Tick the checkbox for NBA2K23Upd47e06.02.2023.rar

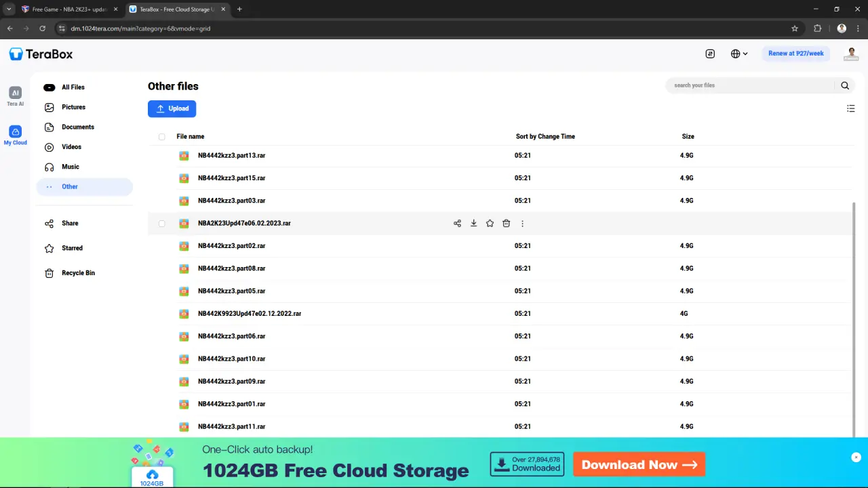coord(161,224)
